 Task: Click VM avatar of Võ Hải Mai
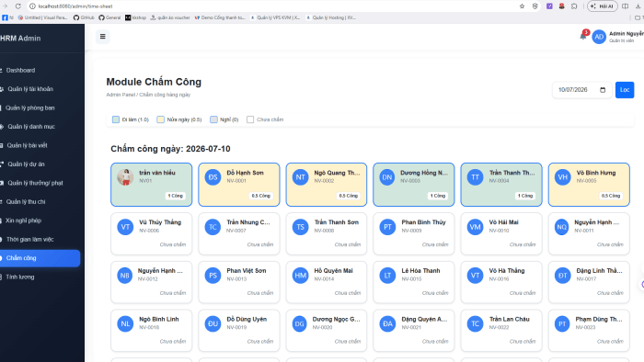(476, 227)
